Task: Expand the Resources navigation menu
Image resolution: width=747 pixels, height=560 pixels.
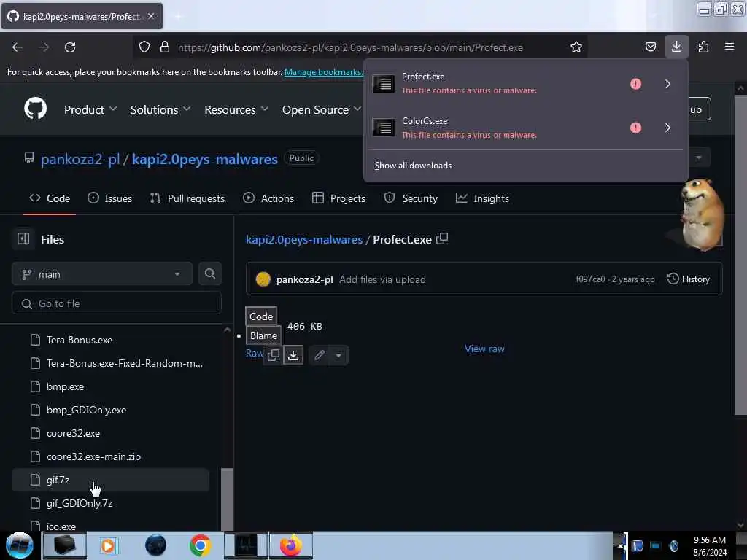Action: click(236, 109)
